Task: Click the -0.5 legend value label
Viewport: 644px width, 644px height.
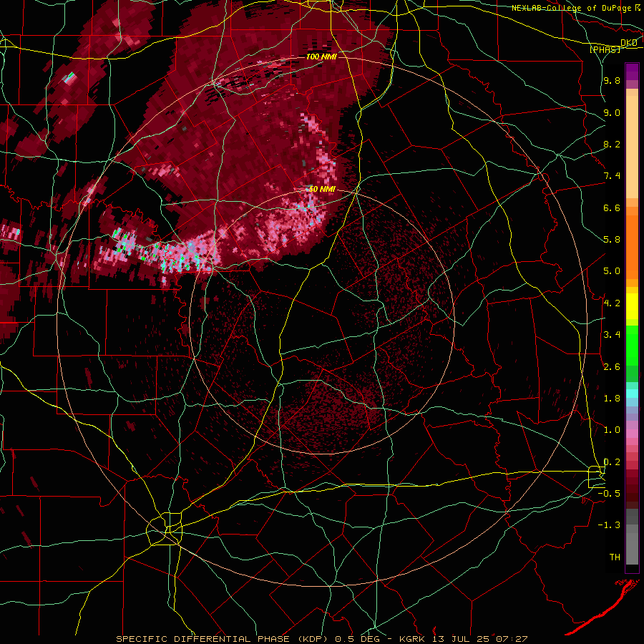Action: tap(609, 494)
